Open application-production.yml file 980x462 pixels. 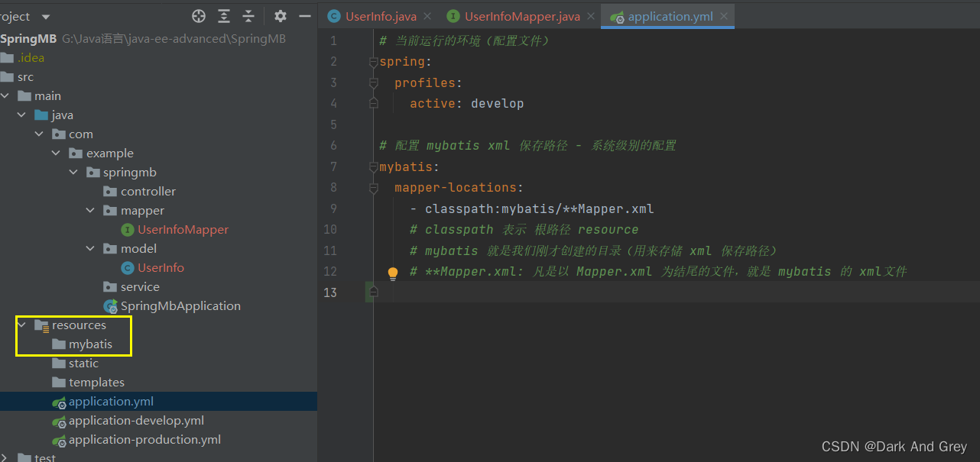point(144,439)
